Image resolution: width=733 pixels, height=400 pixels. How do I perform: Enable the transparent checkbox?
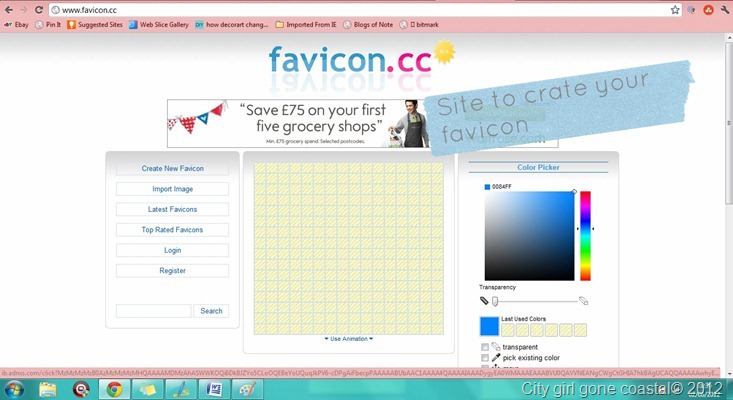485,347
